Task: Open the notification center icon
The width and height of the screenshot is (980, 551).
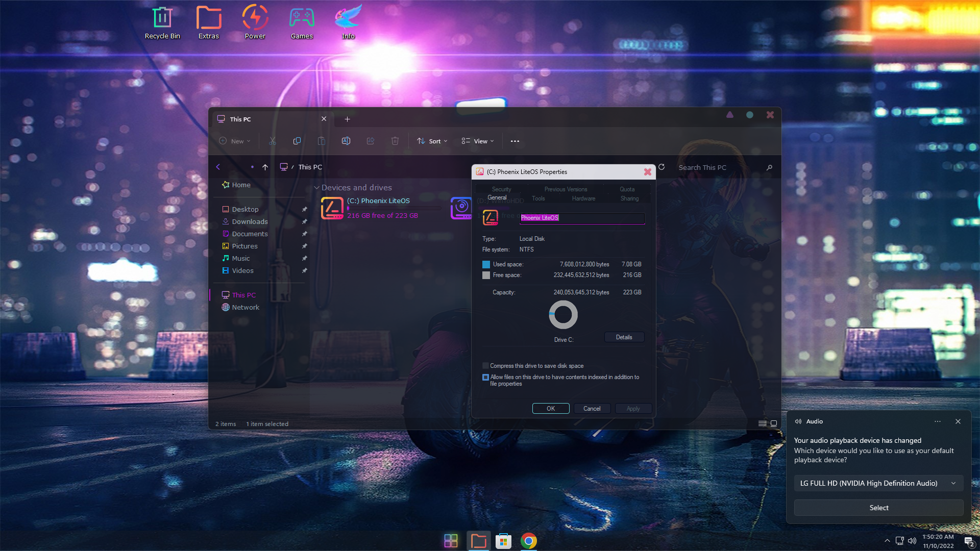Action: tap(969, 542)
